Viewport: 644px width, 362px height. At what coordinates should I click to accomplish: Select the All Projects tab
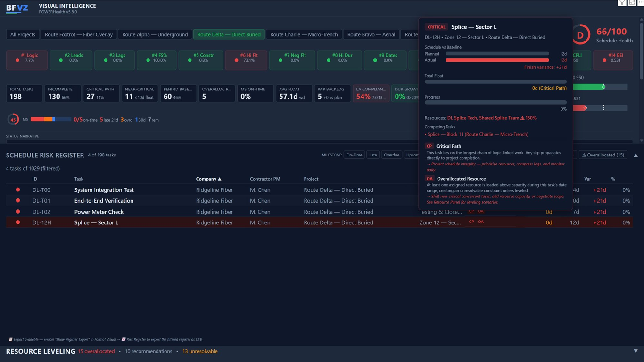(x=23, y=34)
